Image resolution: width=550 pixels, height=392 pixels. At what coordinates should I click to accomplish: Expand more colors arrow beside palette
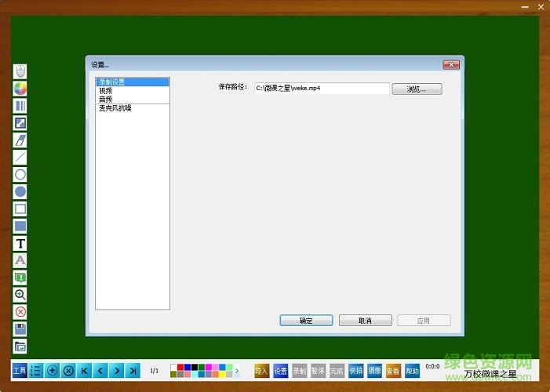[238, 370]
